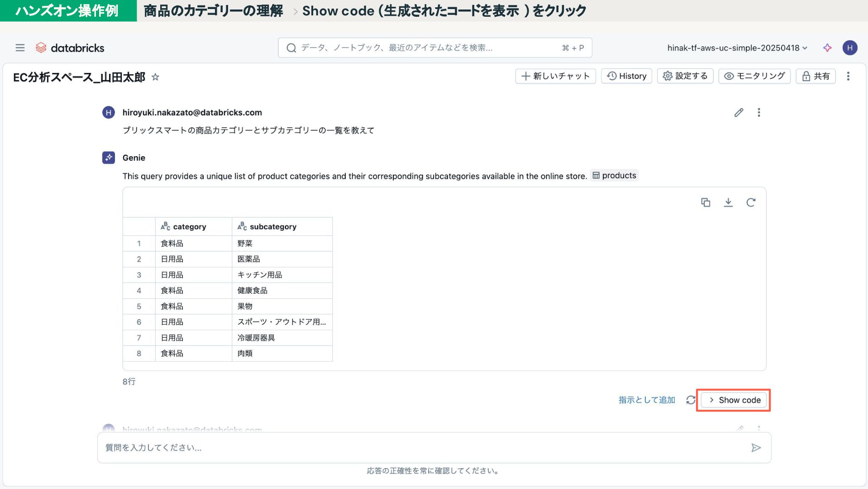Open the モニタリング view
This screenshot has width=868, height=489.
point(754,76)
